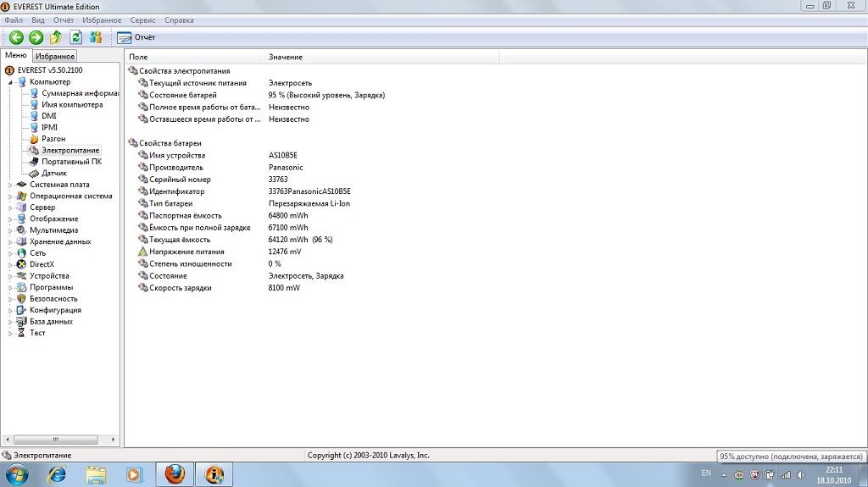
Task: Open Windows Explorer folder from taskbar
Action: [96, 475]
